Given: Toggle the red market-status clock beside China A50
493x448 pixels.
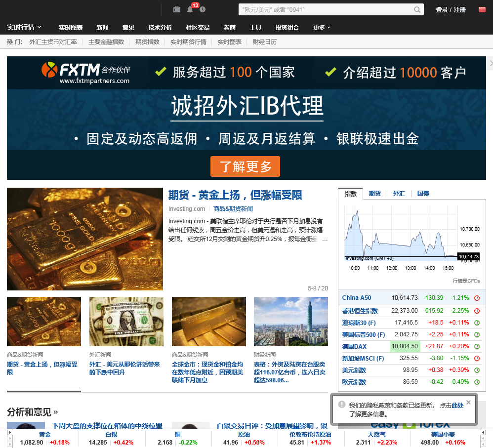Looking at the screenshot, I should pos(476,298).
